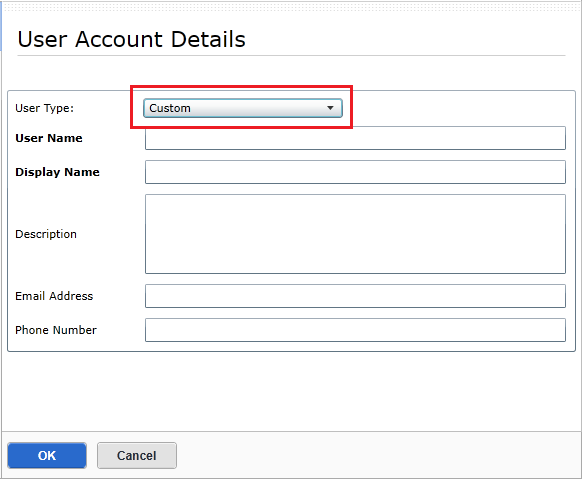
Task: Click the bold 'User Name' label
Action: 49,138
